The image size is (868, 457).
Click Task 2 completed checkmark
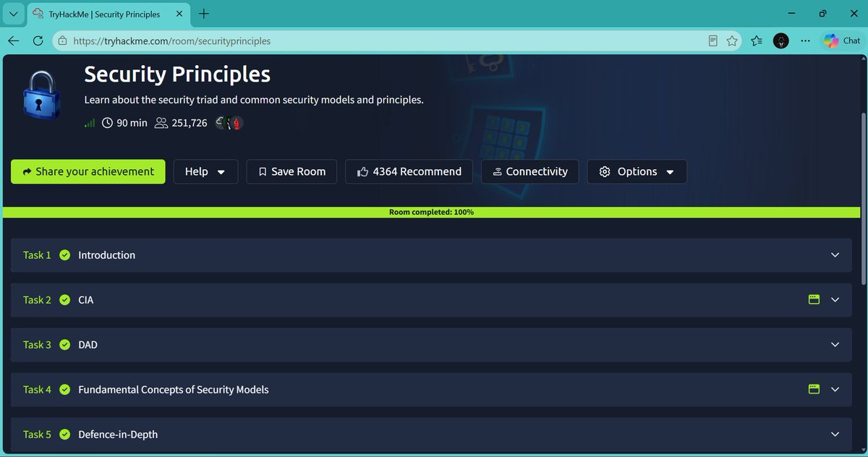(x=65, y=300)
